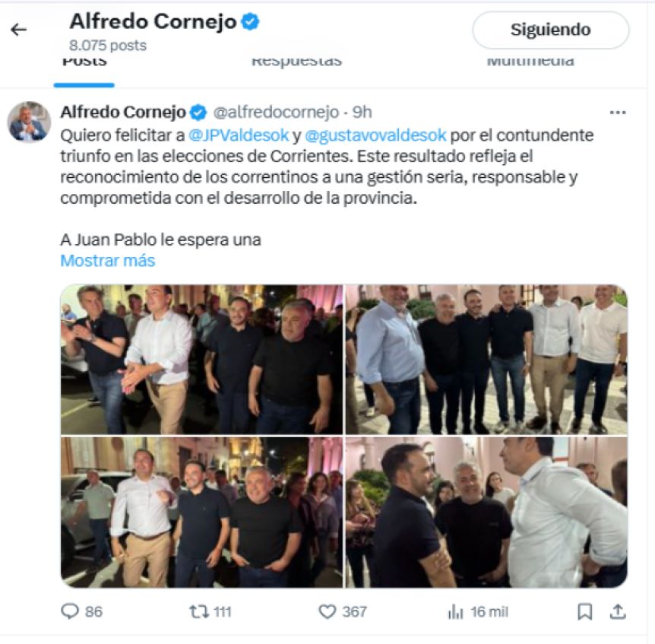Expand the post with Mostrar más
Screen dimensions: 655x644
(108, 261)
